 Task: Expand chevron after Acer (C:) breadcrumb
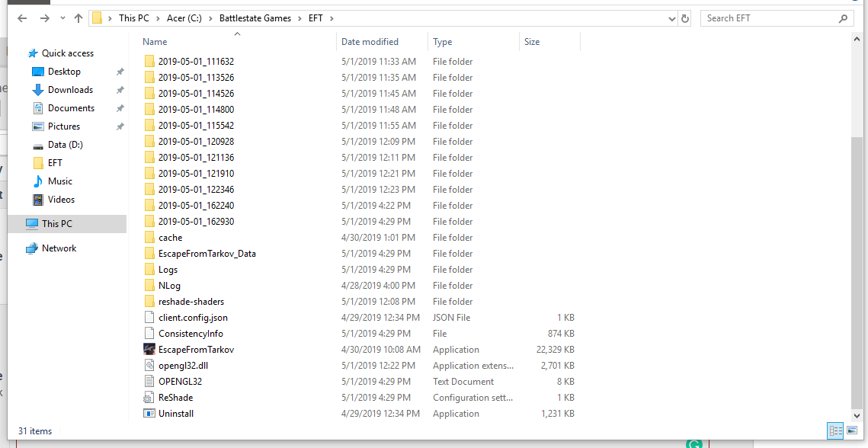pos(210,18)
